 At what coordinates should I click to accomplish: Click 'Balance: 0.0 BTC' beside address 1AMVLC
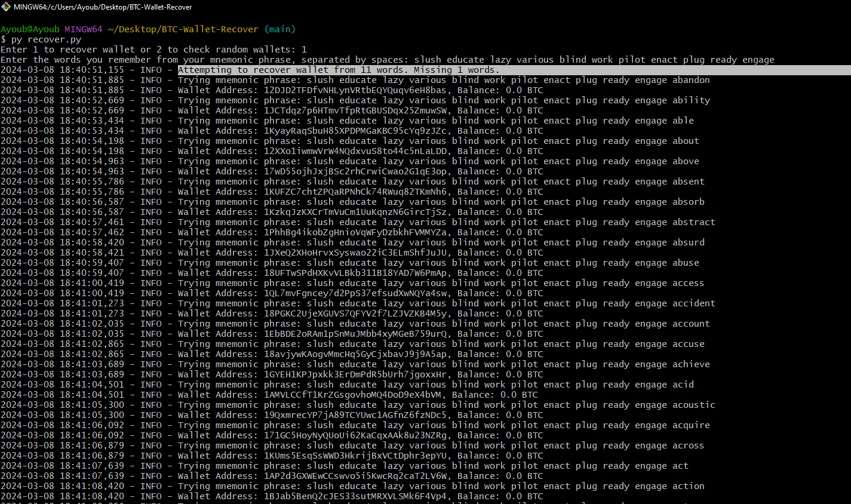(x=495, y=395)
